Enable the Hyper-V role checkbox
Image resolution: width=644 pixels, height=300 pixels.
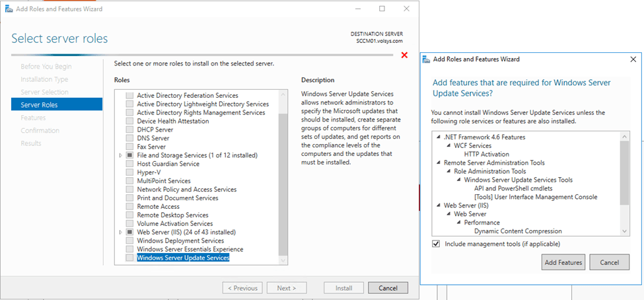click(x=129, y=172)
